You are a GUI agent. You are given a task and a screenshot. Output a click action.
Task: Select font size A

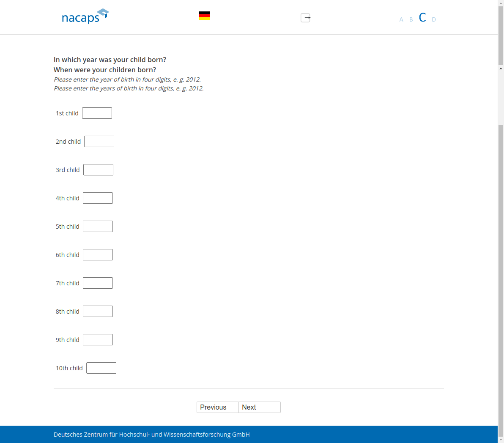pyautogui.click(x=401, y=19)
